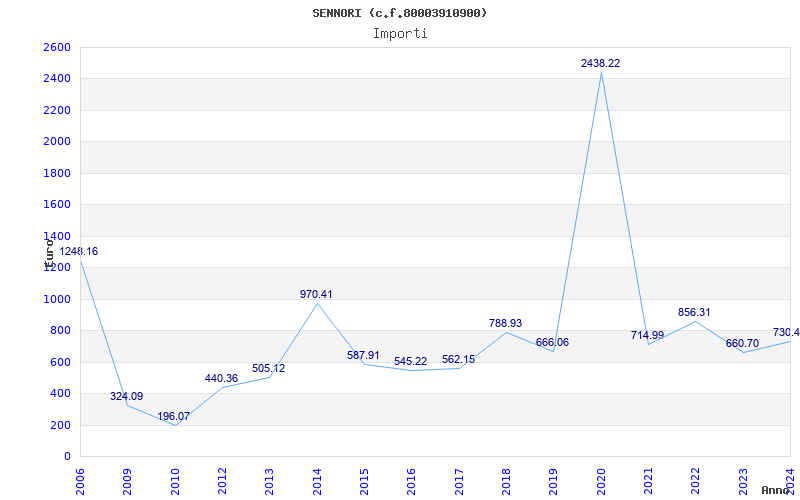Select x-axis year 2023

(x=743, y=481)
